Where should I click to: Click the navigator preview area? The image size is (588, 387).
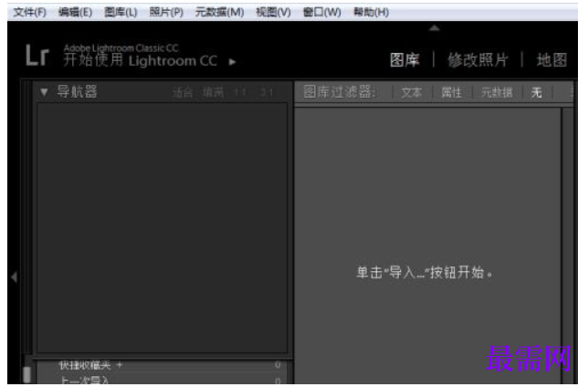[163, 228]
